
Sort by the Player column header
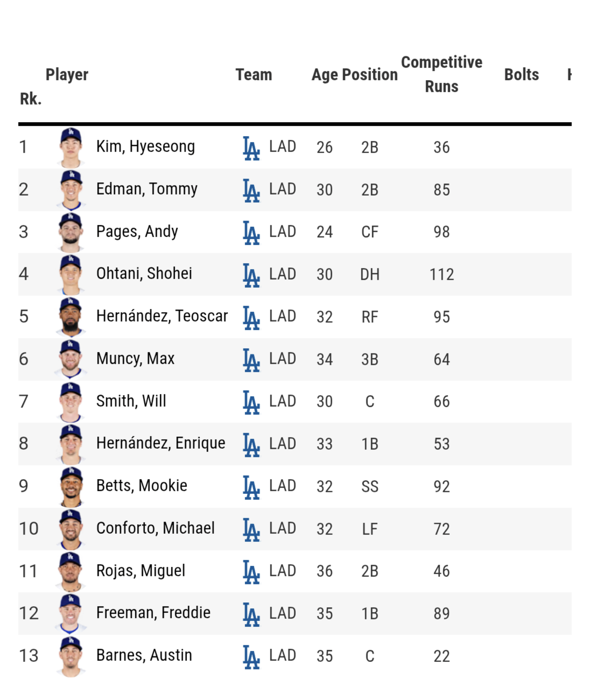click(67, 75)
